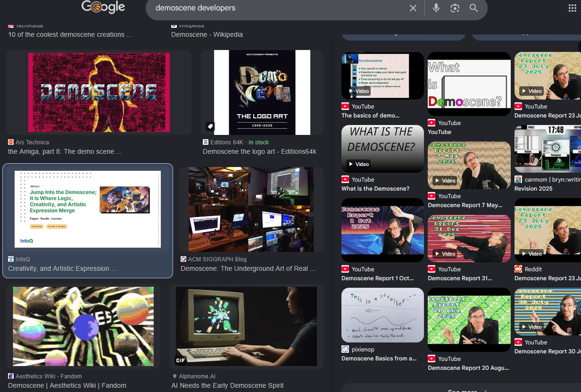The height and width of the screenshot is (392, 581).
Task: Open "10 of the coolest demoscene creations" link
Action: tap(70, 34)
